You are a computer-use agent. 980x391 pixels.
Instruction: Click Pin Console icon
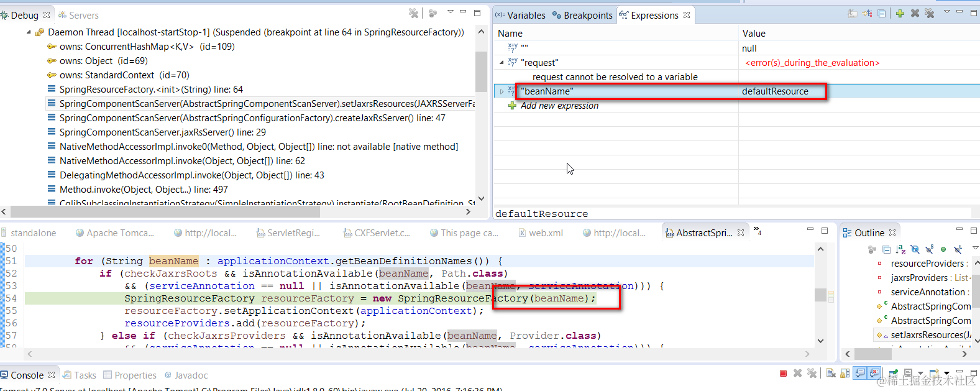pyautogui.click(x=893, y=373)
